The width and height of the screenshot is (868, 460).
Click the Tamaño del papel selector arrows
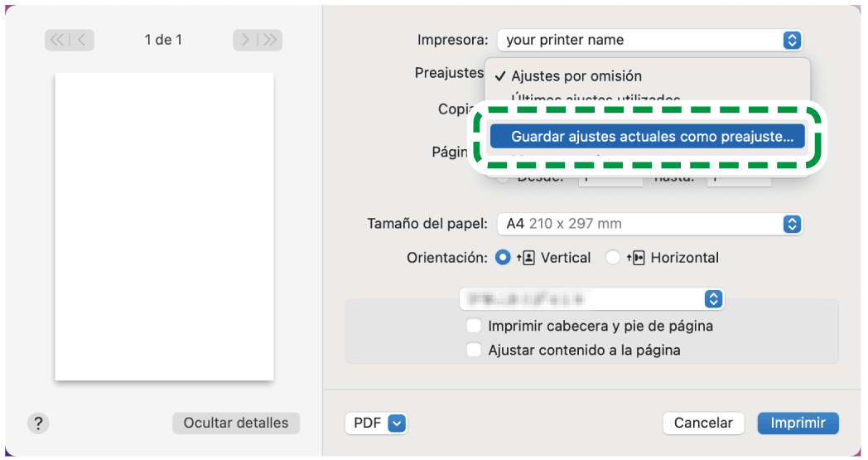point(793,224)
